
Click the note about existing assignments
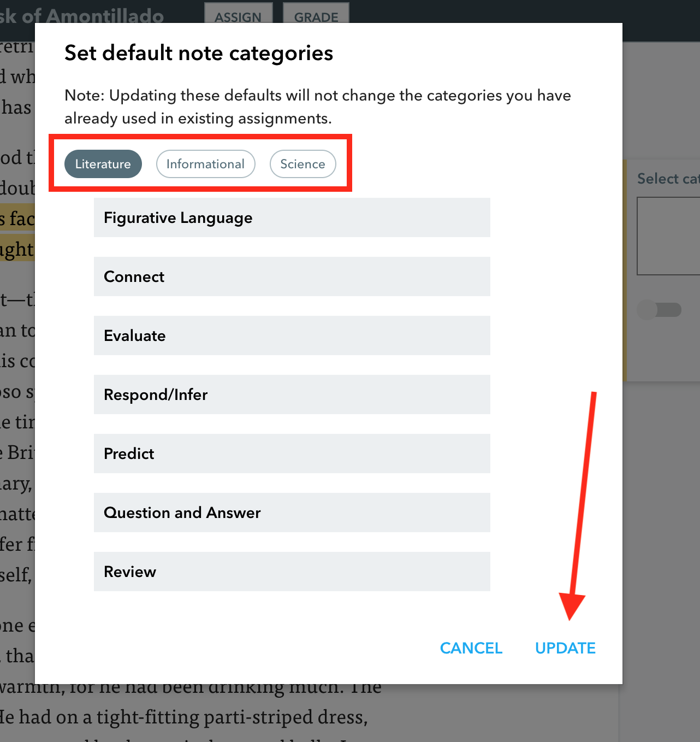click(318, 107)
